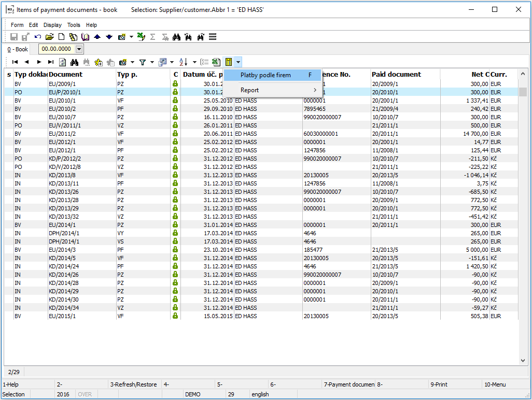Open the Tools menu
This screenshot has width=532, height=400.
pyautogui.click(x=74, y=25)
